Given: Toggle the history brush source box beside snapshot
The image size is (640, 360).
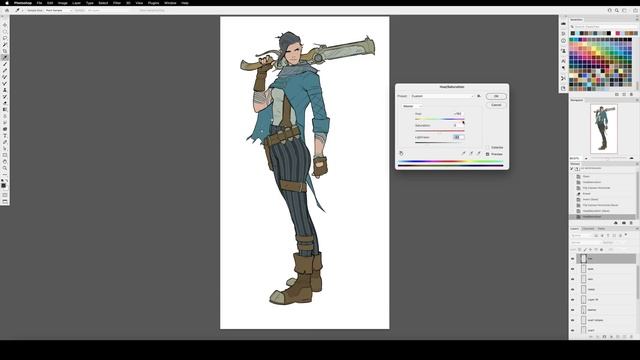Looking at the screenshot, I should click(572, 169).
